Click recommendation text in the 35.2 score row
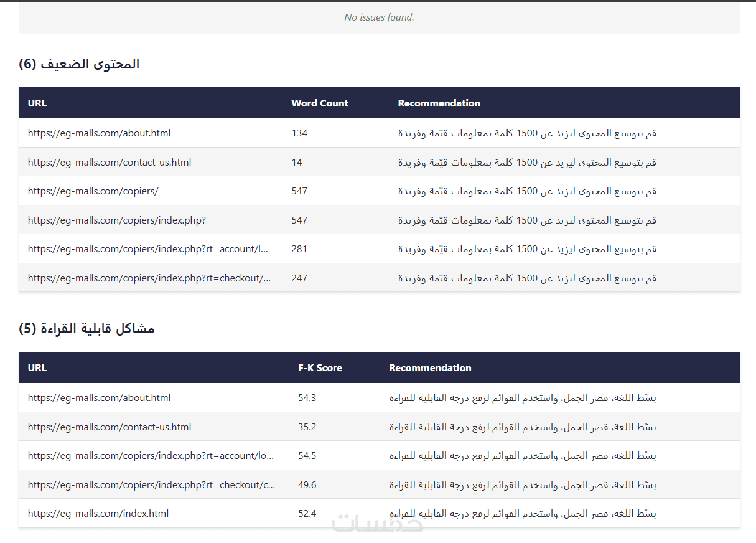756x543 pixels. click(523, 427)
